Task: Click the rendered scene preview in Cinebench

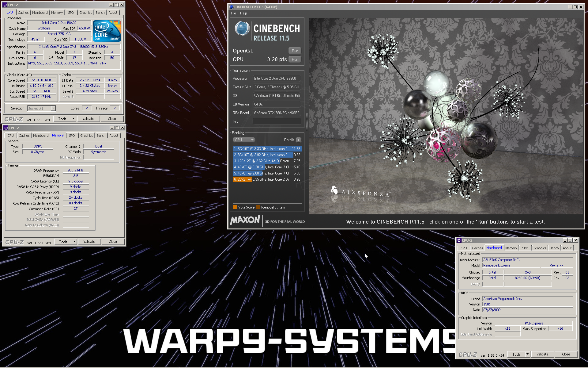Action: (446, 116)
